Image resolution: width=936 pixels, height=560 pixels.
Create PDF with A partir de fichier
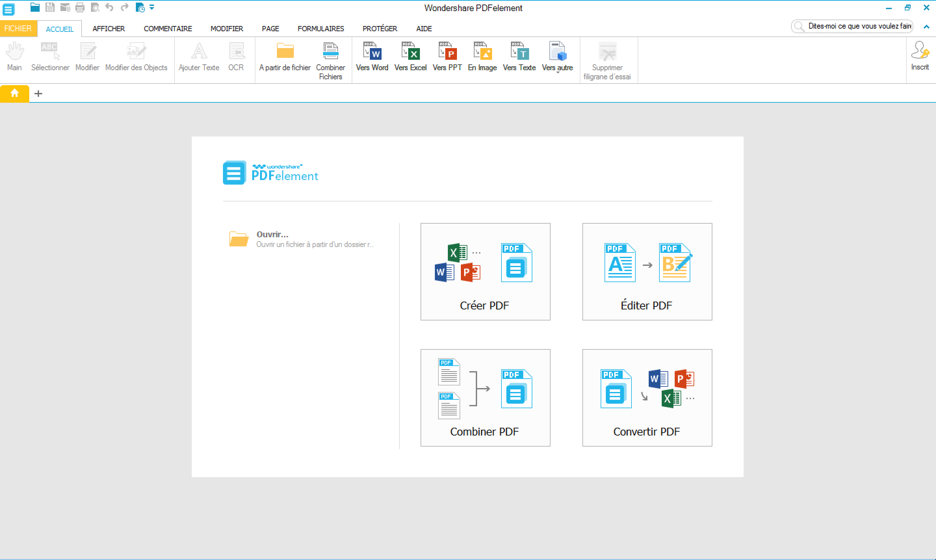click(x=285, y=57)
